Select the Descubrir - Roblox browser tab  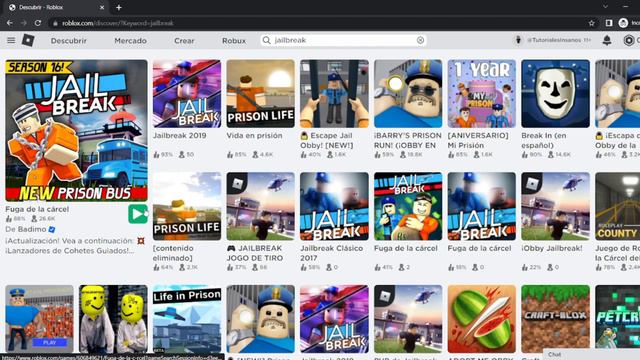tap(56, 7)
